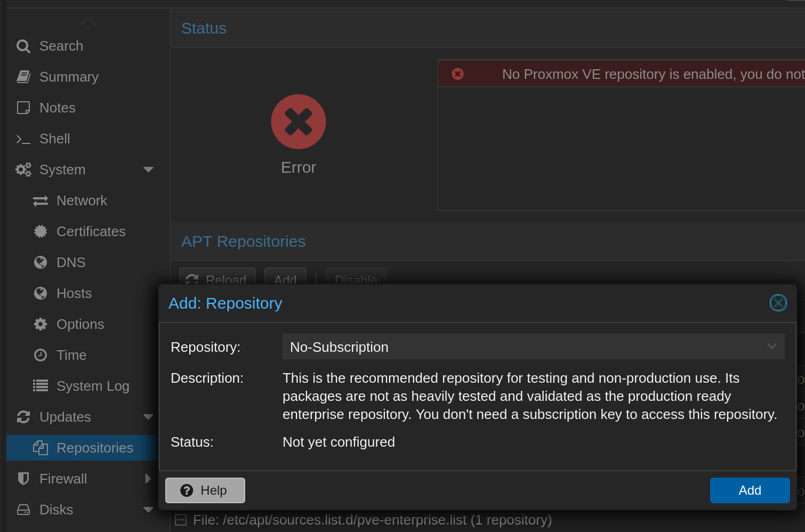Click the Disable button in APT toolbar

356,277
